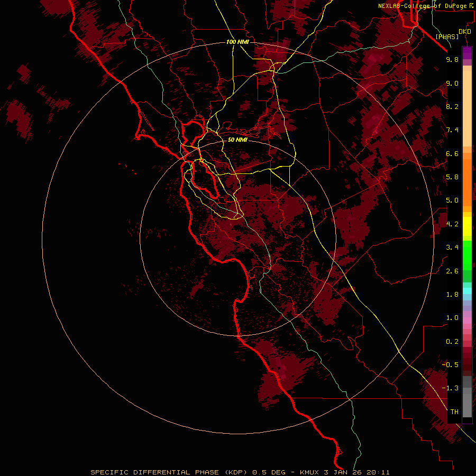
Task: Click the DKD product label above scale
Action: point(465,32)
